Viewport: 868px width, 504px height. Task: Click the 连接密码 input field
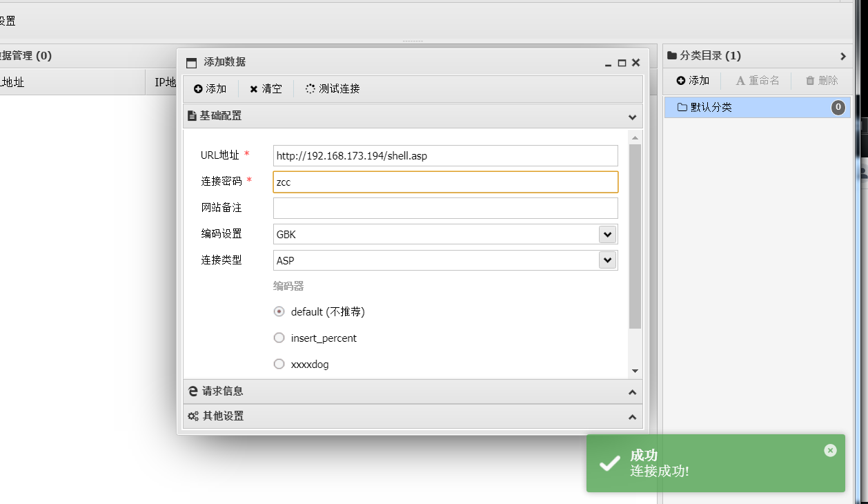446,182
